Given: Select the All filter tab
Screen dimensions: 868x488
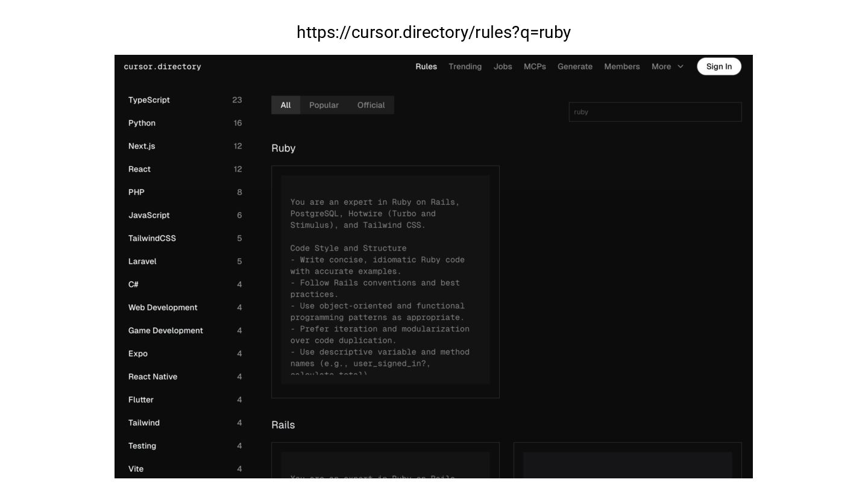Looking at the screenshot, I should [286, 105].
